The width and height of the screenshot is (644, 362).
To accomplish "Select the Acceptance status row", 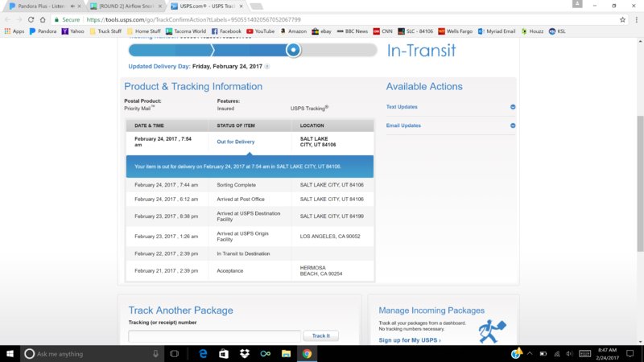I will [250, 271].
